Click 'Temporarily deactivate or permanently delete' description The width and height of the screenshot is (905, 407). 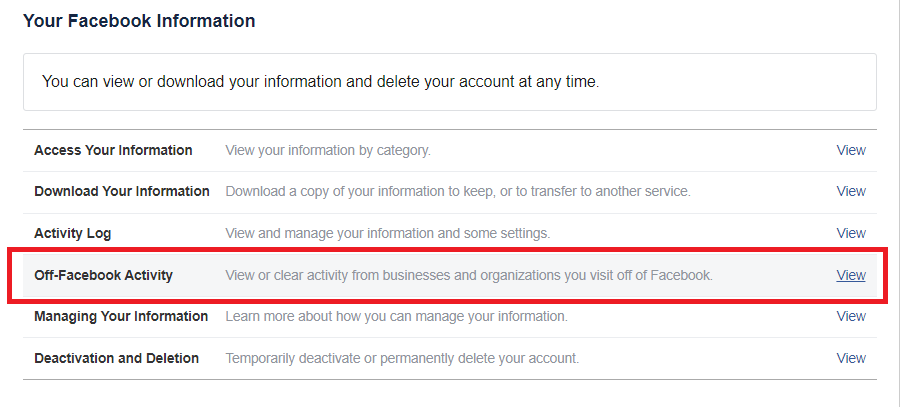pyautogui.click(x=402, y=358)
